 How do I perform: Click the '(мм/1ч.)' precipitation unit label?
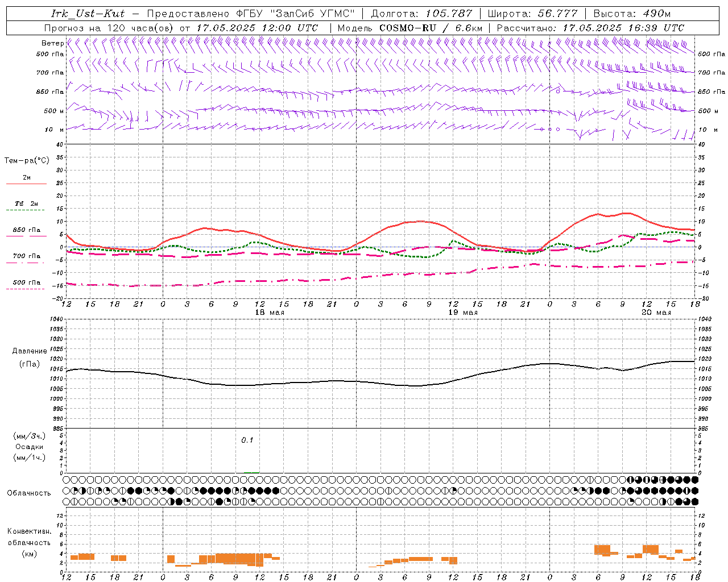30,458
